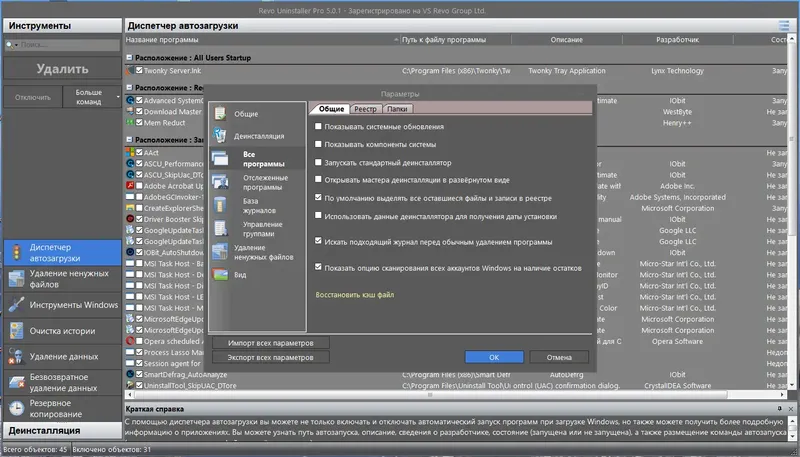Open Общие settings category icon

pyautogui.click(x=220, y=113)
